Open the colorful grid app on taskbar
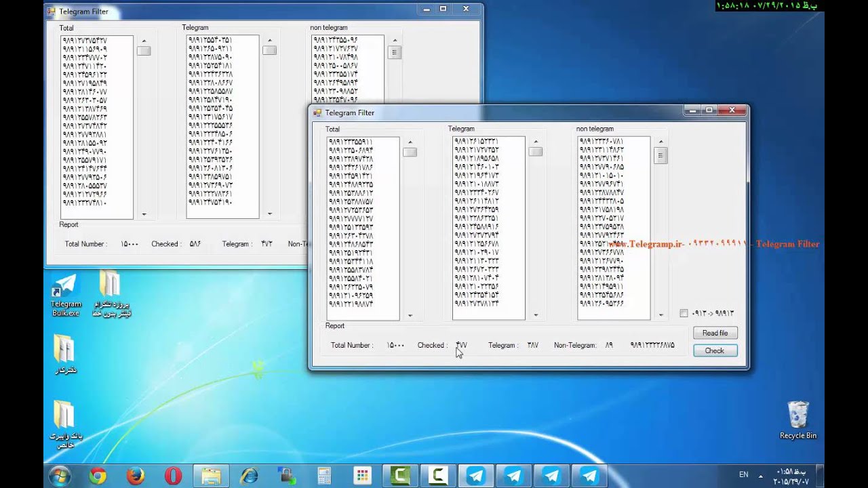This screenshot has height=488, width=868. click(x=362, y=476)
